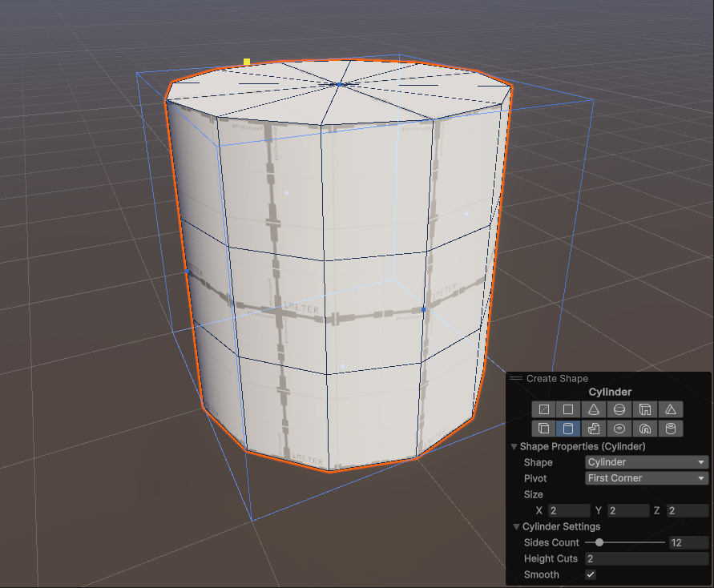This screenshot has width=714, height=588.
Task: Select the Door shape icon
Action: tap(645, 409)
